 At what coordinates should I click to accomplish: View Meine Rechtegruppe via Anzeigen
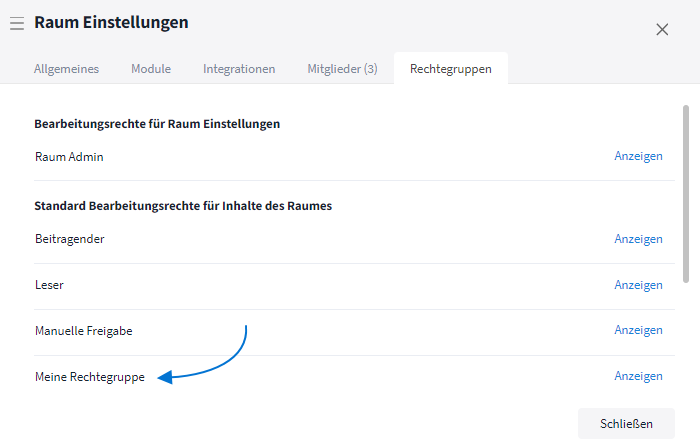pyautogui.click(x=638, y=376)
